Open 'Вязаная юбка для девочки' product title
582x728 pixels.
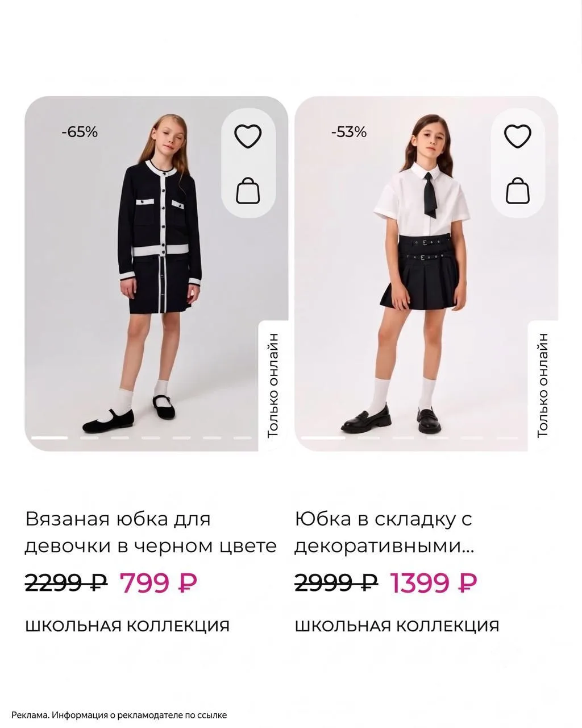point(151,532)
